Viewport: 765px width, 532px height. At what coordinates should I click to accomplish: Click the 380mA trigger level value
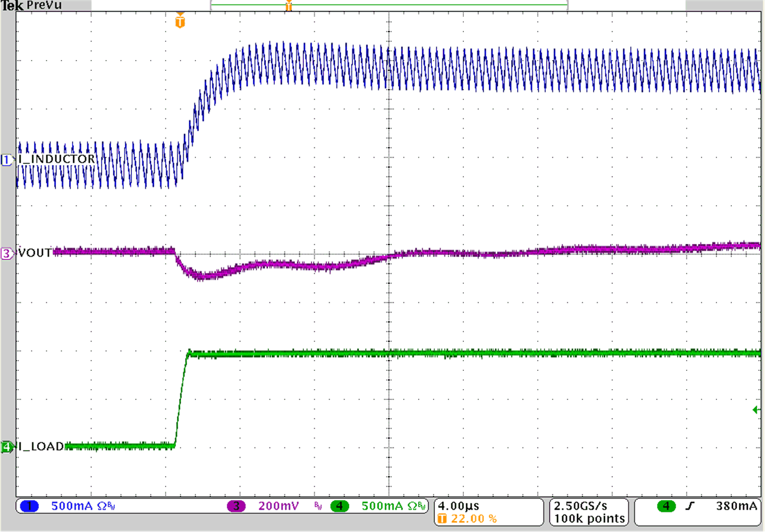(736, 506)
